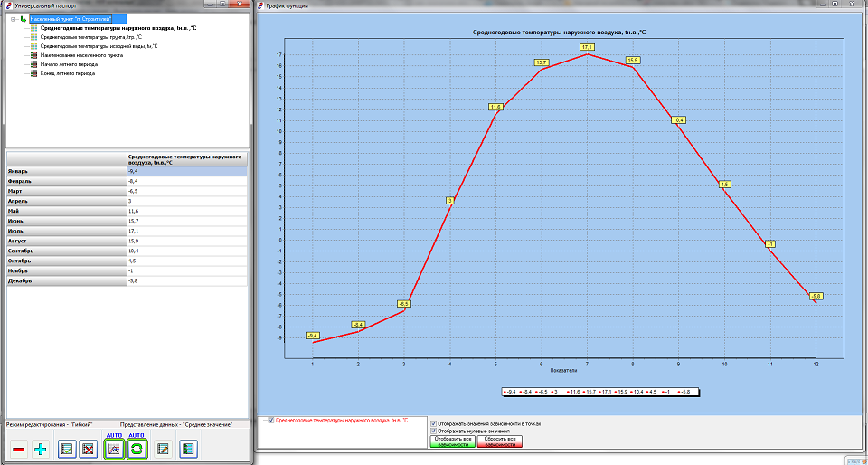The image size is (868, 465).
Task: Select 'Начало летнего периода' tree item
Action: (x=69, y=64)
